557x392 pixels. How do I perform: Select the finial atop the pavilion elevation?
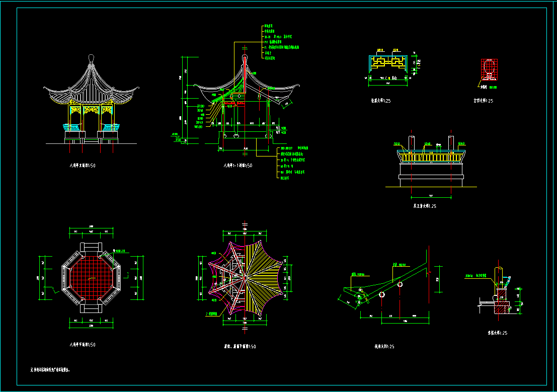pyautogui.click(x=91, y=58)
